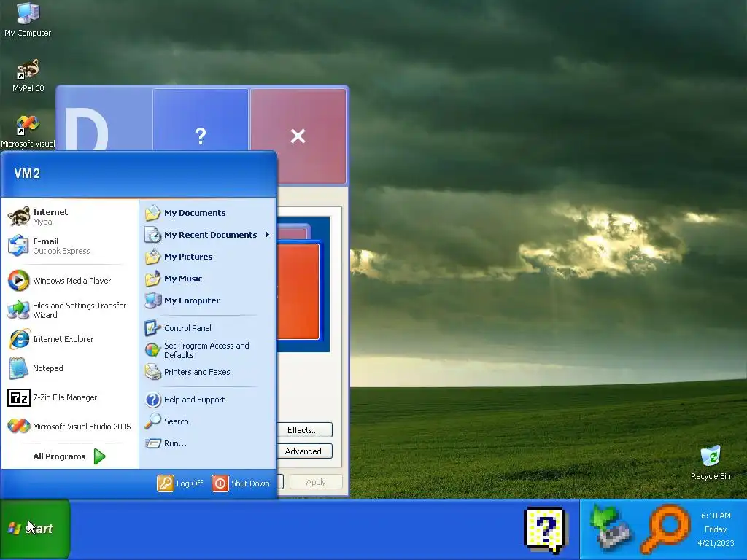Open the Run dialog entry

[x=208, y=443]
